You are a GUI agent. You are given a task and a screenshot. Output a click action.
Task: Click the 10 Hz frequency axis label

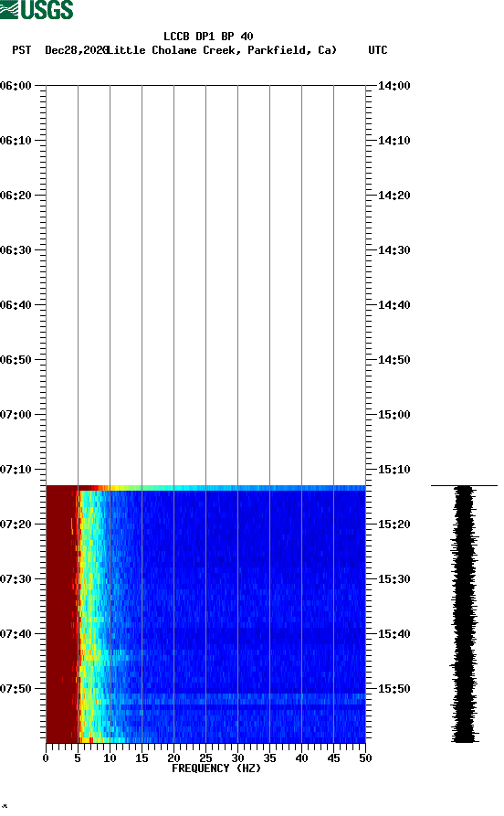(110, 758)
